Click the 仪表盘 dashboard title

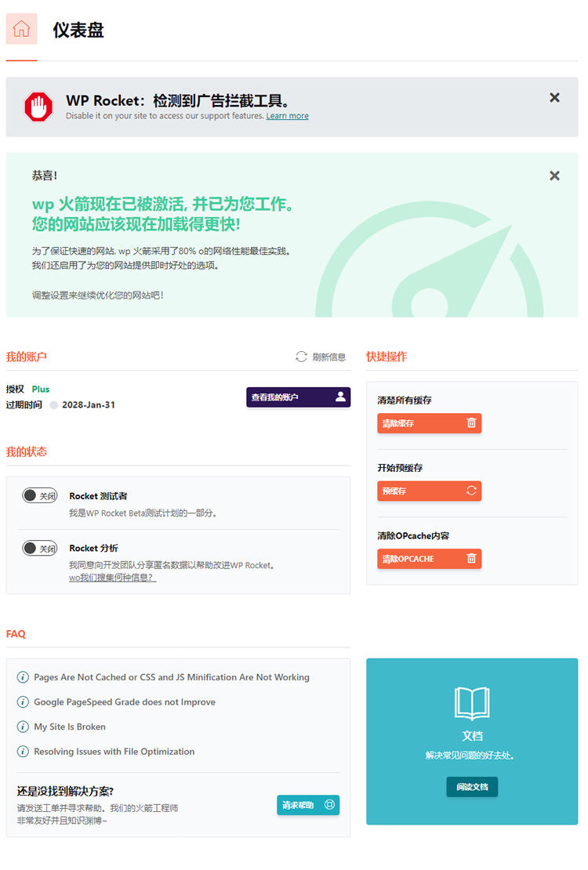click(x=78, y=30)
